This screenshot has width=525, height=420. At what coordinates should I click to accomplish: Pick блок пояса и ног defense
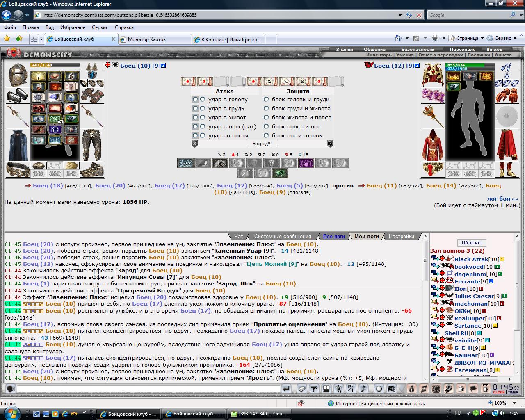[266, 126]
